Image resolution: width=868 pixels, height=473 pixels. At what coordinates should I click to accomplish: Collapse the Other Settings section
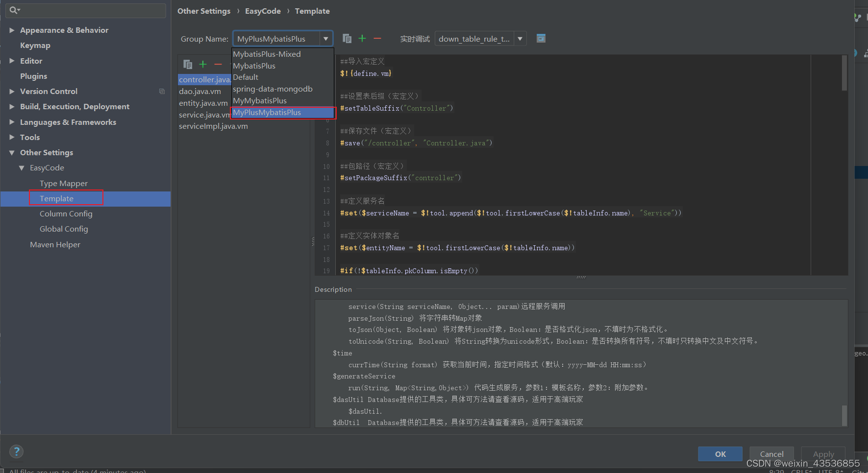pyautogui.click(x=12, y=153)
